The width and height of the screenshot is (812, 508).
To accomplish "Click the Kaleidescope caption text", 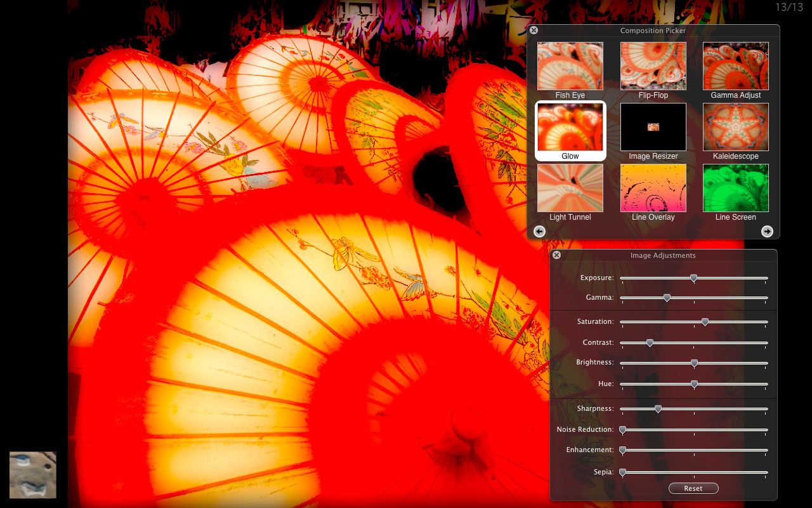I will (736, 156).
